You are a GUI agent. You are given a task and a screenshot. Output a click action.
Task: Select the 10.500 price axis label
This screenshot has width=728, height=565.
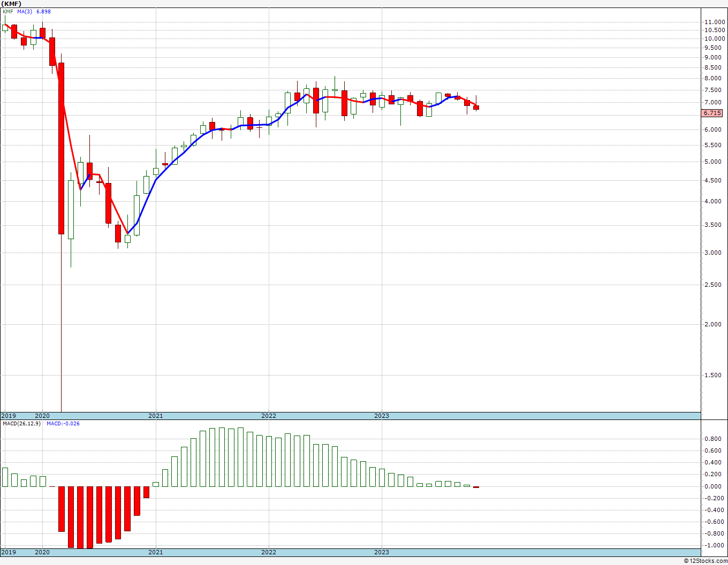point(715,30)
